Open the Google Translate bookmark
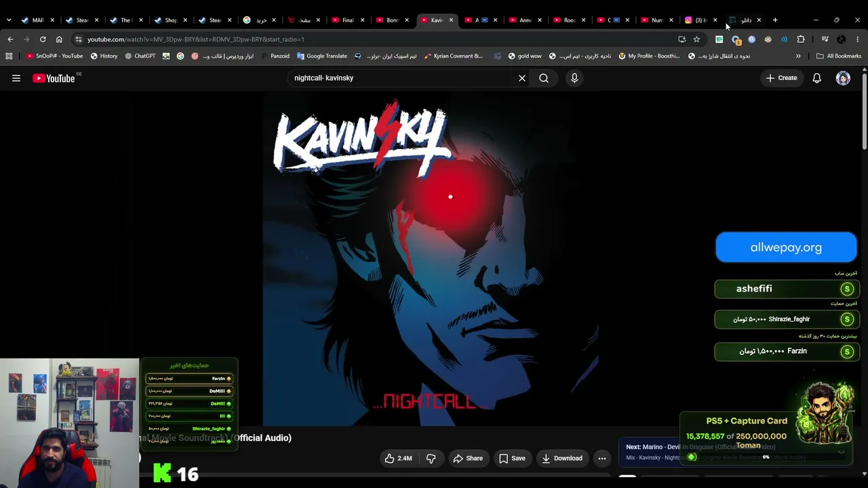 pyautogui.click(x=321, y=56)
